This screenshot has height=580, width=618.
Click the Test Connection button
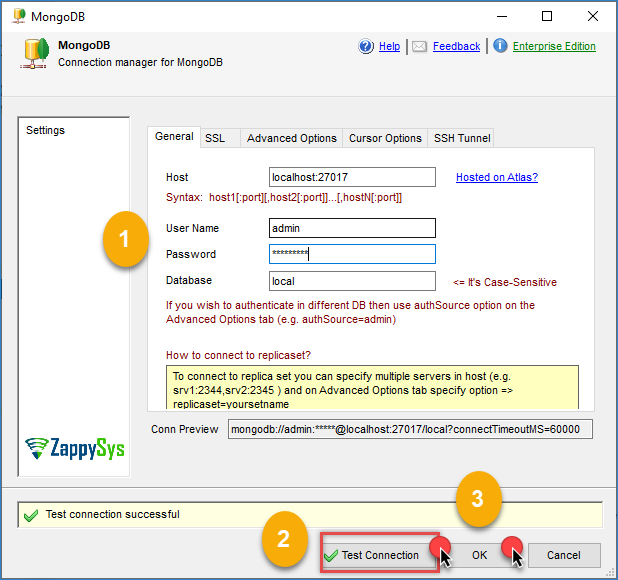coord(379,555)
